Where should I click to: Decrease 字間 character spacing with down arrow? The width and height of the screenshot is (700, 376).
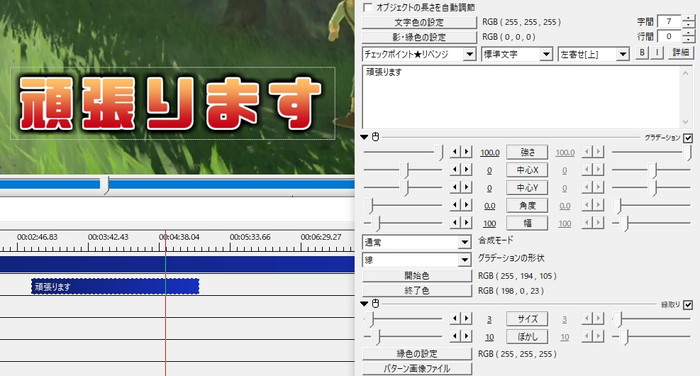point(689,25)
